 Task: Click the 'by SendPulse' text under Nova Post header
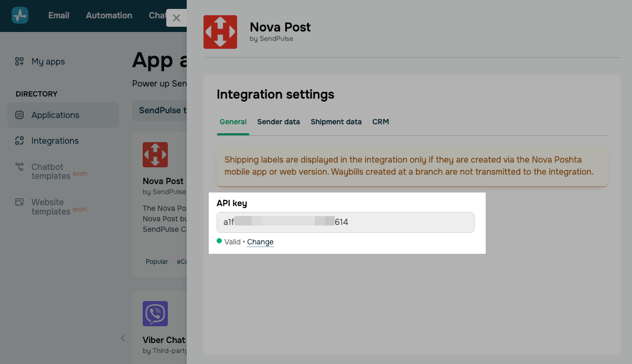[x=272, y=39]
